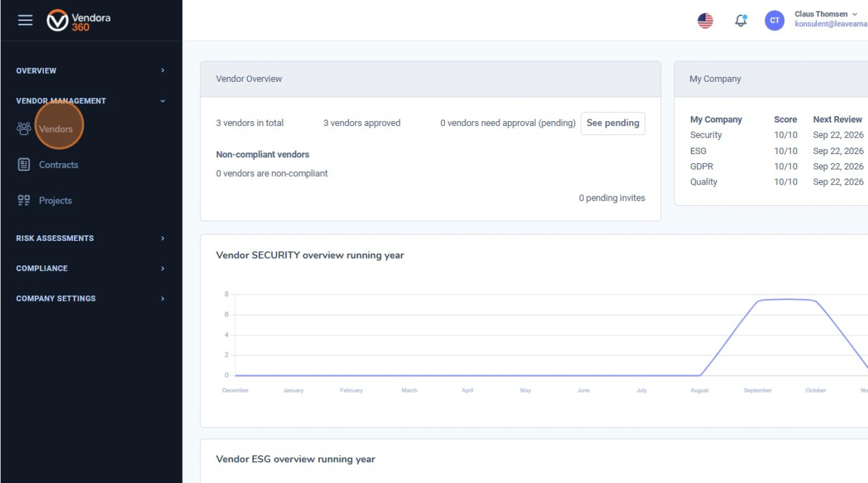Select the Projects menu item
The image size is (868, 483).
(x=55, y=201)
